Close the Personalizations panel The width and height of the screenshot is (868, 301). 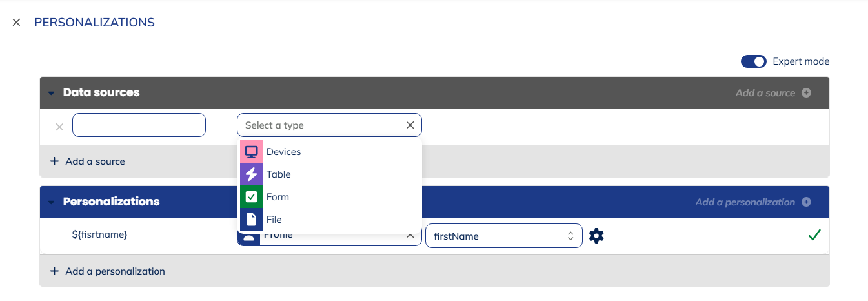pyautogui.click(x=17, y=23)
